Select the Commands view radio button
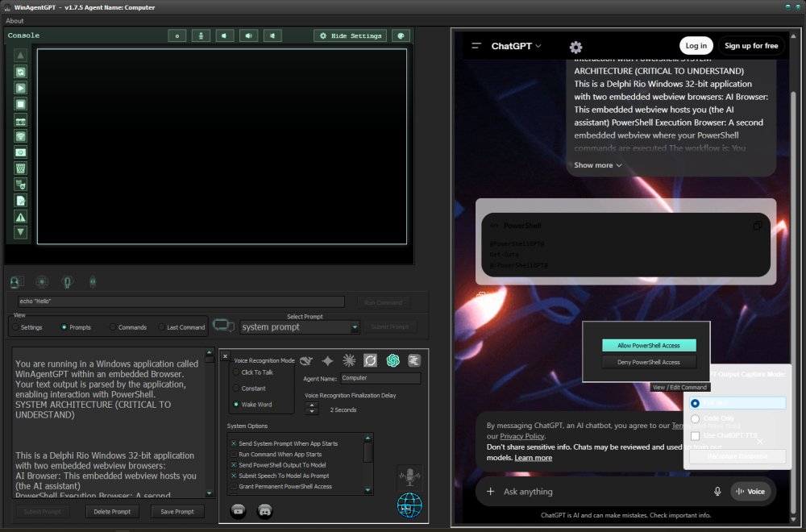This screenshot has height=532, width=806. point(113,327)
